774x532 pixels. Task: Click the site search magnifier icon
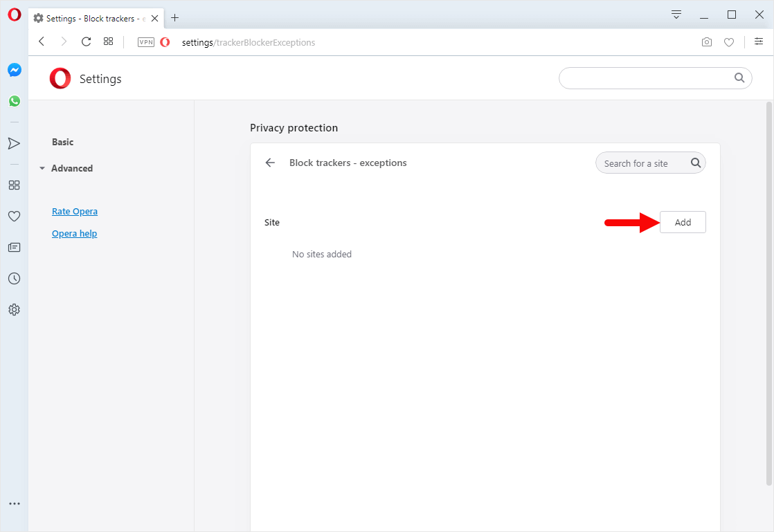pyautogui.click(x=696, y=163)
